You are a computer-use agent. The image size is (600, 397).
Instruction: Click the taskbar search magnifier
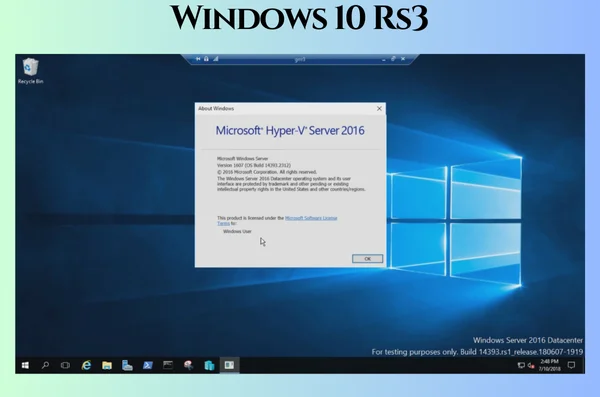(x=45, y=365)
